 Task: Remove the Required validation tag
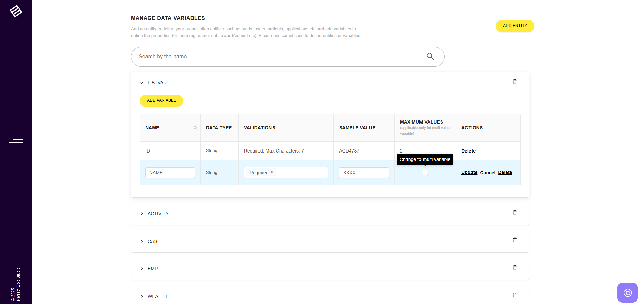click(272, 172)
